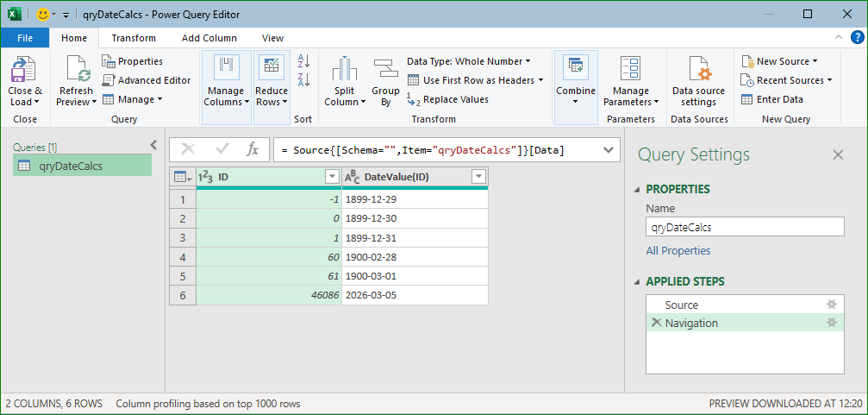Open the DateValue(ID) column filter dropdown
This screenshot has width=868, height=415.
click(479, 177)
